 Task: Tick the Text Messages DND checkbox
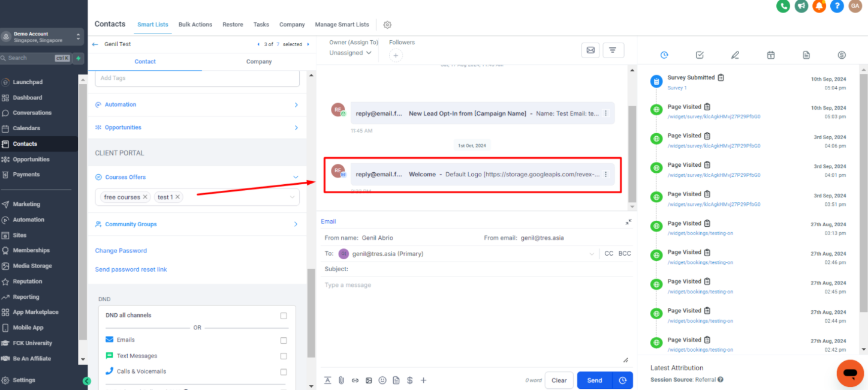pyautogui.click(x=284, y=356)
